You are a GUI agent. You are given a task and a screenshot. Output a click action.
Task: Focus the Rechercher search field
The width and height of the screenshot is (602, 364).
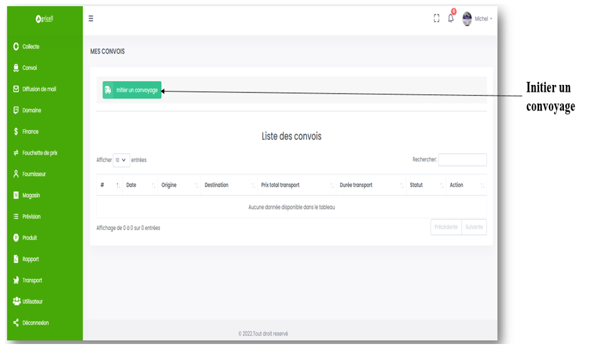pos(462,160)
